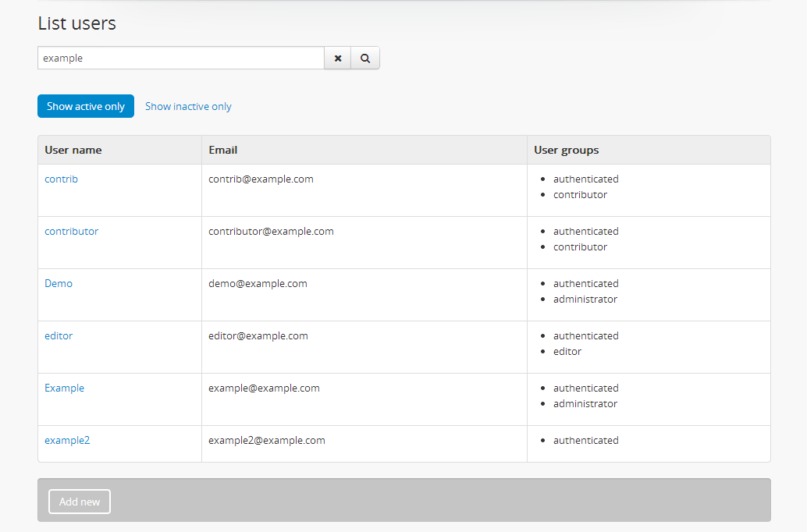The height and width of the screenshot is (532, 807).
Task: Click the 'List users' page heading
Action: [77, 23]
